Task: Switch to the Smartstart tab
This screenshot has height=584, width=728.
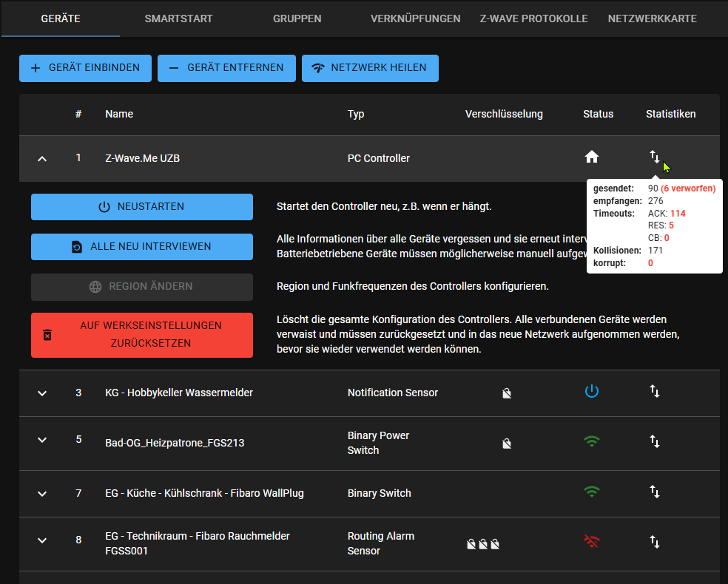Action: pos(178,18)
